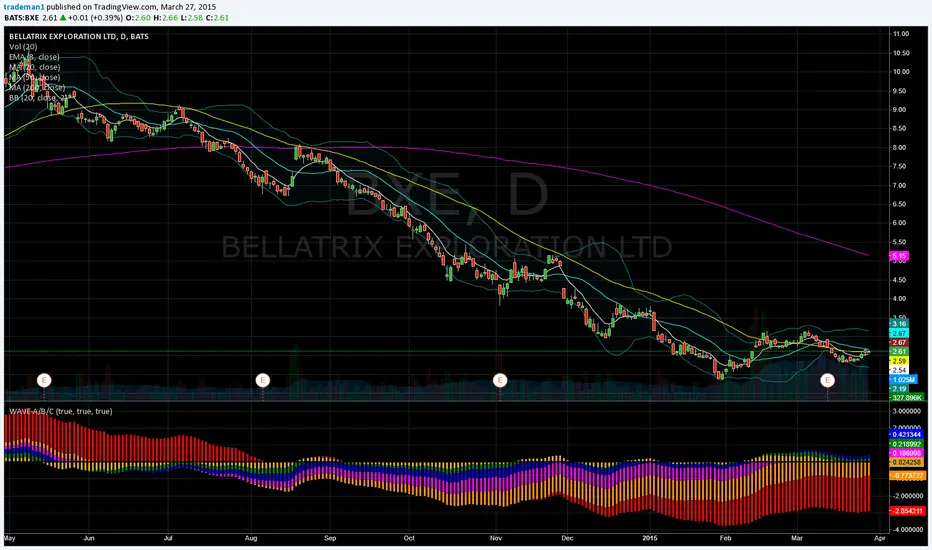Click the magenta 5.15 price label

coord(899,256)
